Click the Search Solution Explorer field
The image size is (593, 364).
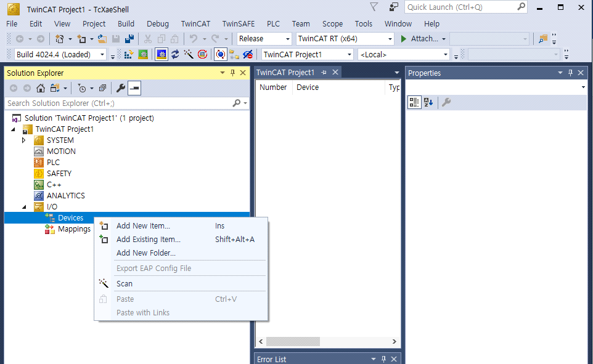coord(127,103)
